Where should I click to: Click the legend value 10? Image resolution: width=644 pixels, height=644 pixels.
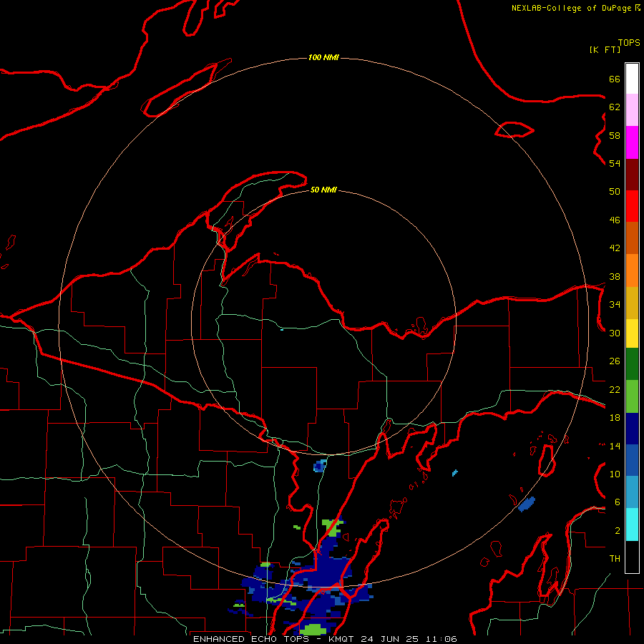point(615,474)
